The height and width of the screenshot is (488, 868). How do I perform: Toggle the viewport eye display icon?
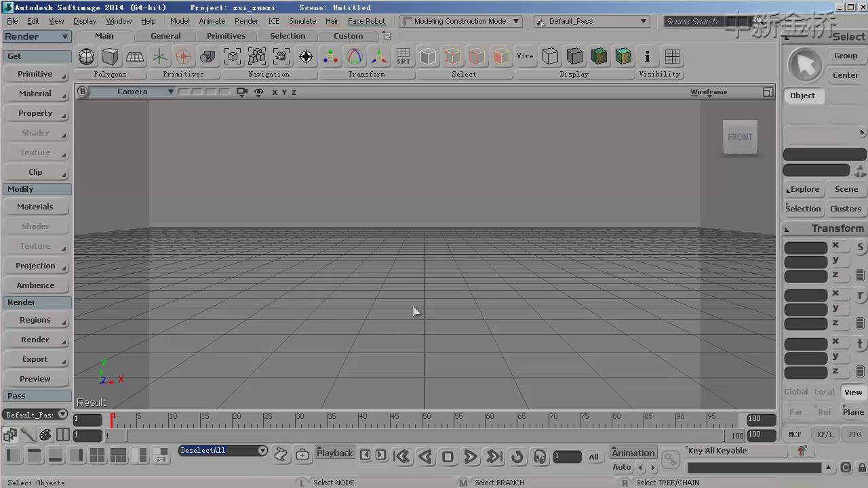click(258, 91)
